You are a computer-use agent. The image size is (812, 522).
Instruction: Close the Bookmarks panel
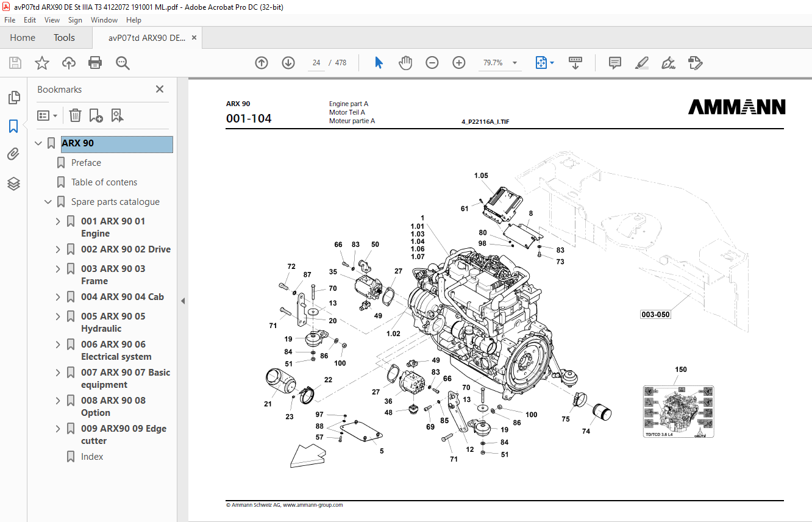pos(160,89)
